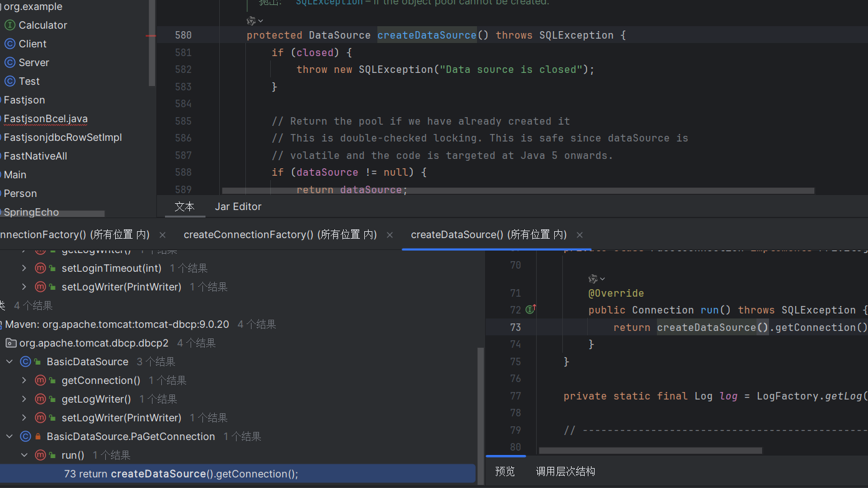
Task: Close the createDataSource() search tab
Action: coord(580,235)
